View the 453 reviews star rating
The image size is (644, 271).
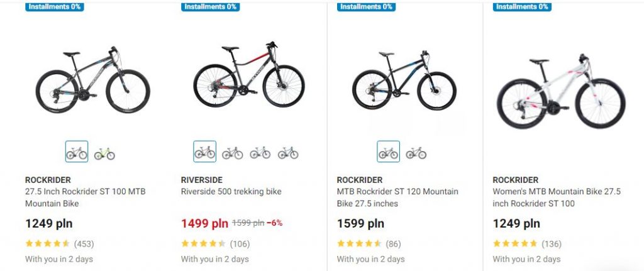tap(48, 243)
